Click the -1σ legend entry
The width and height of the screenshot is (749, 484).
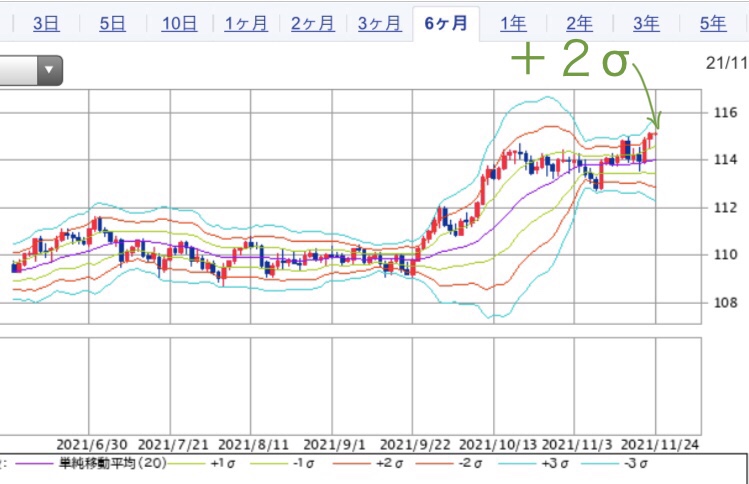304,463
